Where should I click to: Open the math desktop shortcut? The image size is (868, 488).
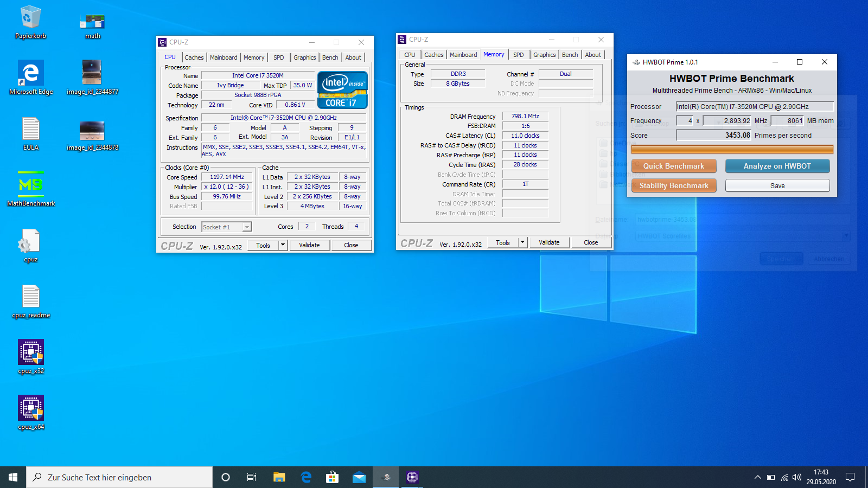[92, 25]
